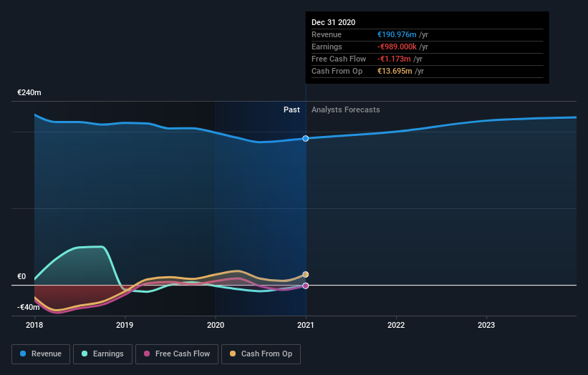Click the Analysts Forecasts label
This screenshot has width=588, height=375.
click(346, 109)
